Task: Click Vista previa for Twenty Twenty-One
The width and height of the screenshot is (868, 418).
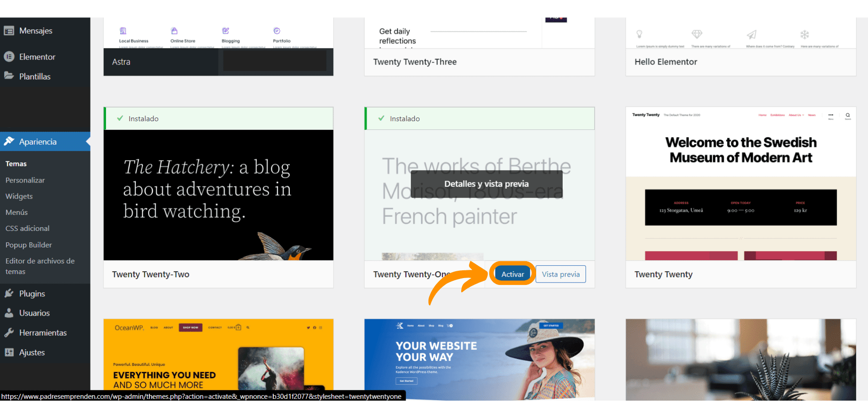Action: 560,274
